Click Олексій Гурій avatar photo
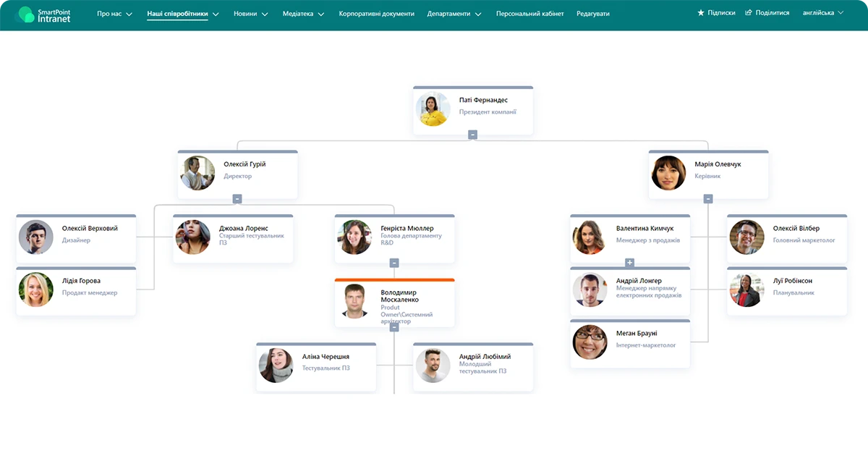This screenshot has height=456, width=868. (197, 174)
